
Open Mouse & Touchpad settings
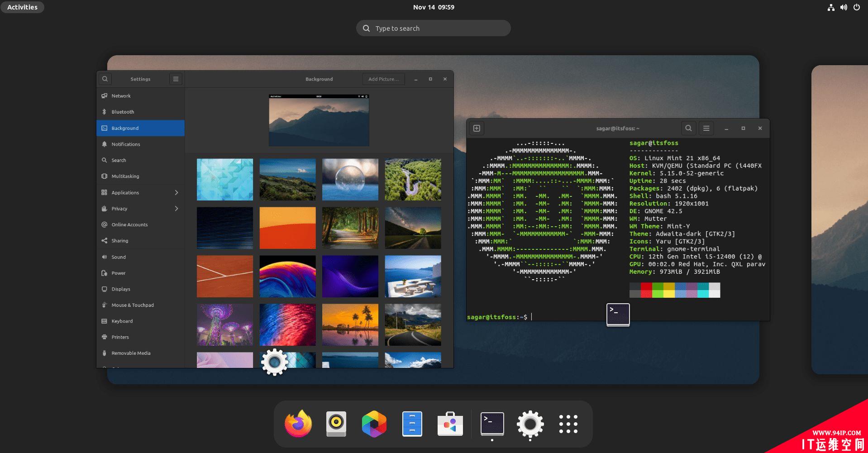(x=140, y=305)
